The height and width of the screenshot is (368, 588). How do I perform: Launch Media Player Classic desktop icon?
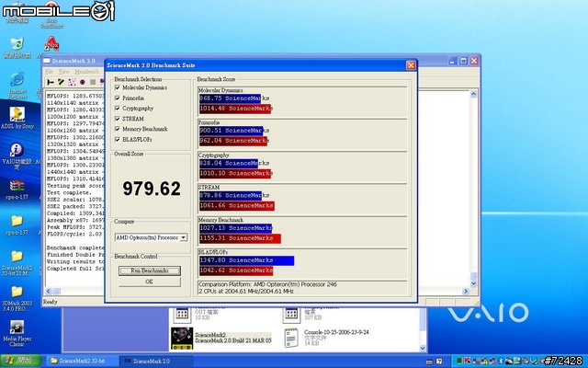point(17,328)
